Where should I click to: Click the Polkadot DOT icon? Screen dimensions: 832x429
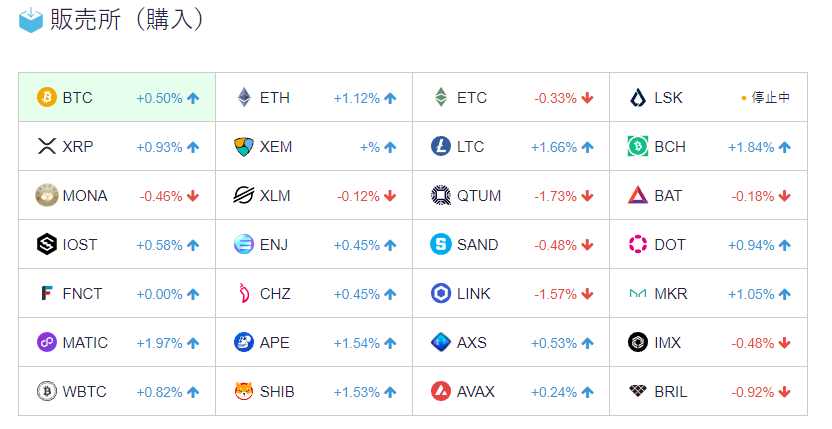[x=638, y=245]
